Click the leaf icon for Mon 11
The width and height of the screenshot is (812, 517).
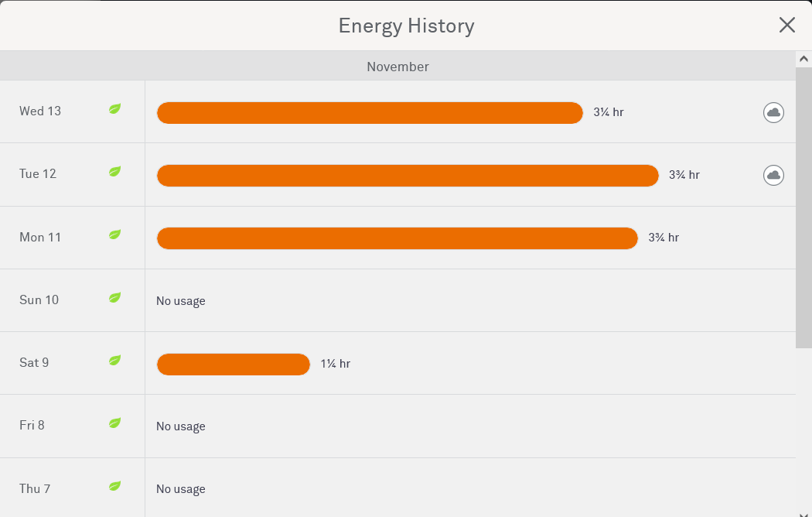pos(114,235)
